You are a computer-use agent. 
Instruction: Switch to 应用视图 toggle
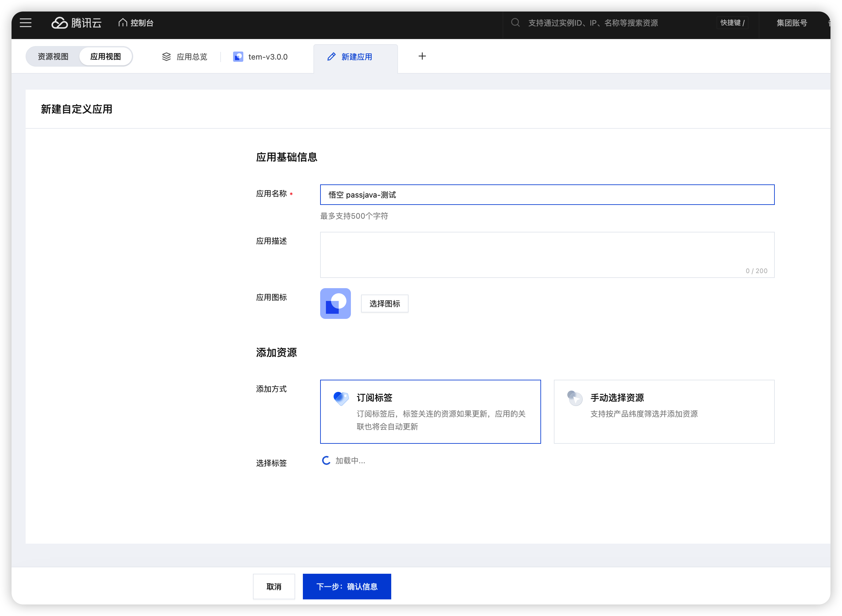[x=106, y=57]
